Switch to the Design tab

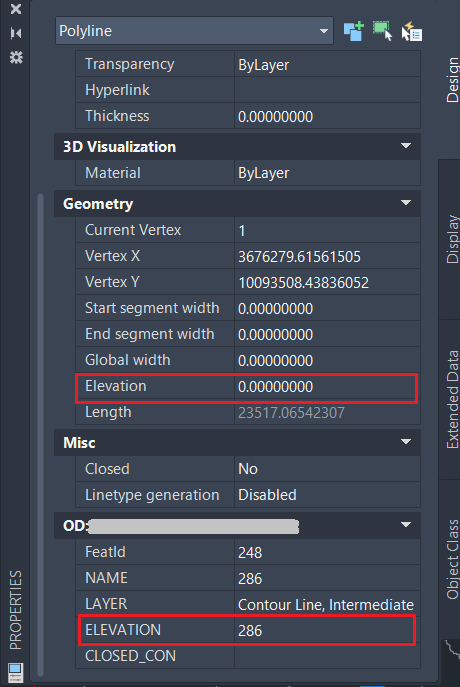[452, 80]
